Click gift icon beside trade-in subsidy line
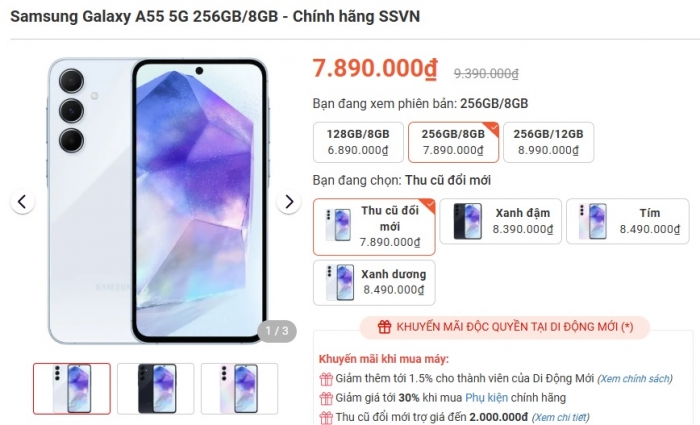 click(326, 417)
